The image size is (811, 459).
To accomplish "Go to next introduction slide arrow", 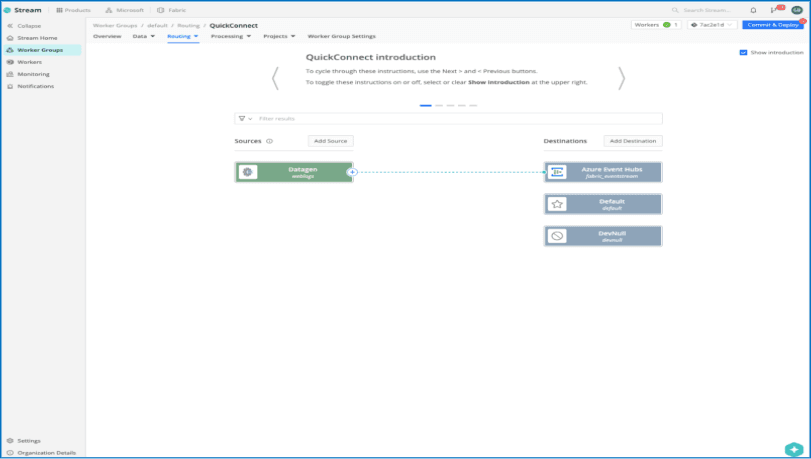I will click(621, 78).
